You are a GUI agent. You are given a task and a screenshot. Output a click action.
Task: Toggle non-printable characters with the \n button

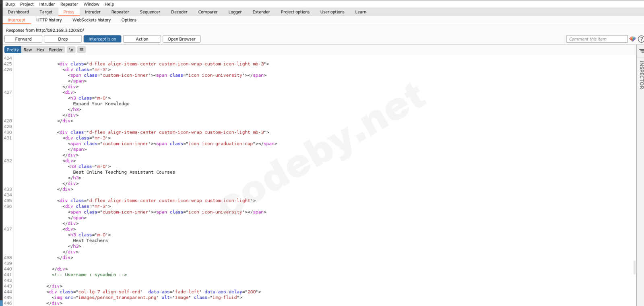(71, 50)
